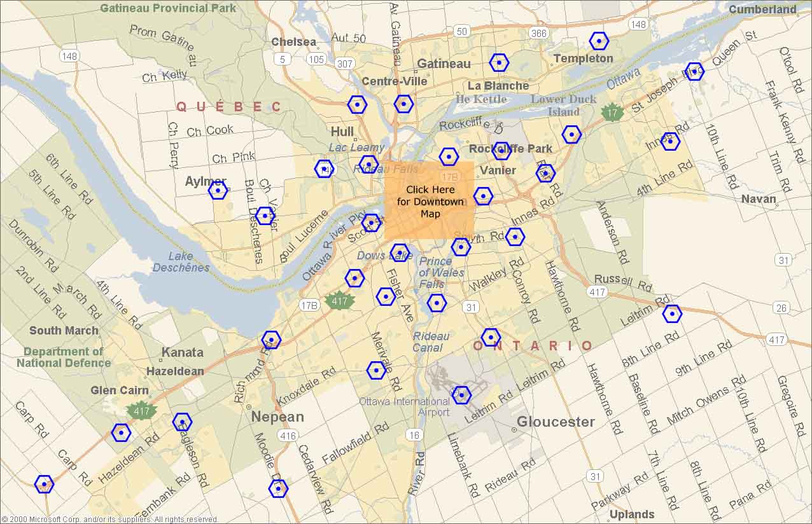Pick the hexagon marker below Prince of Wales Falls
812x524 pixels.
pos(436,303)
